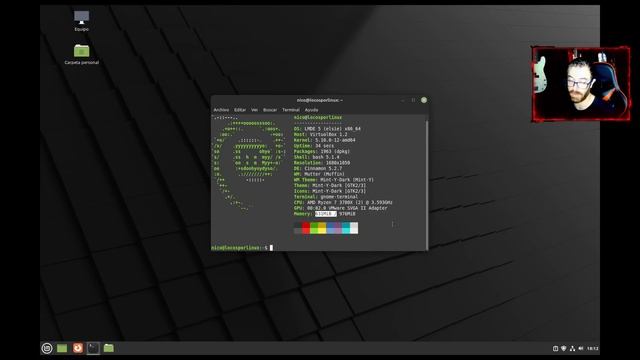
Task: Click the 'OS: LMDE 5 (elsie)' line
Action: pos(327,129)
